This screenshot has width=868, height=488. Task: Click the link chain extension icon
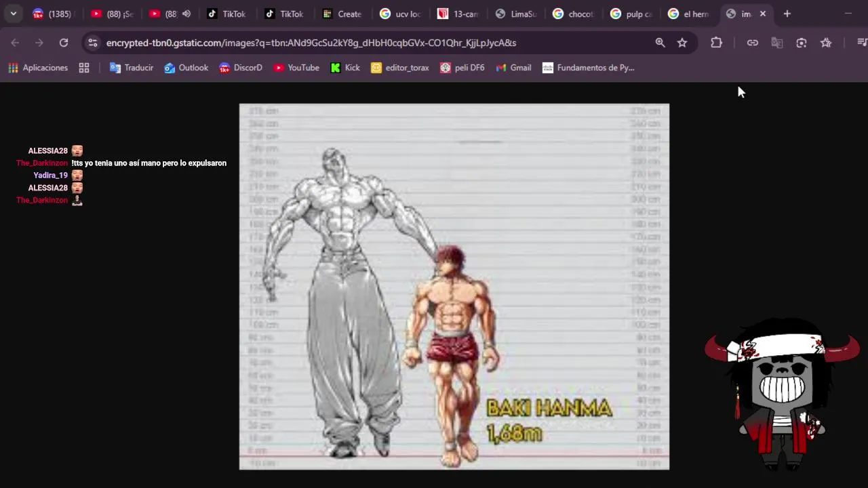click(x=753, y=43)
